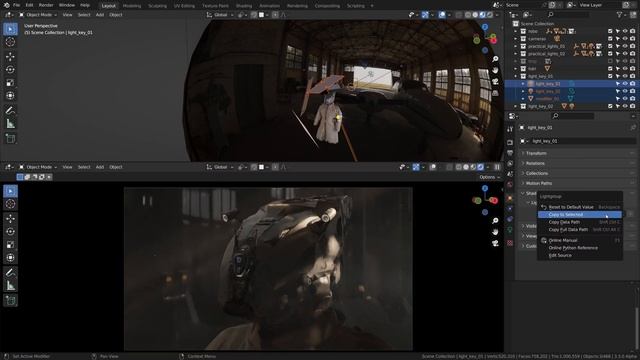Switch to the Compositing workspace tab
This screenshot has height=360, width=640.
tap(327, 6)
